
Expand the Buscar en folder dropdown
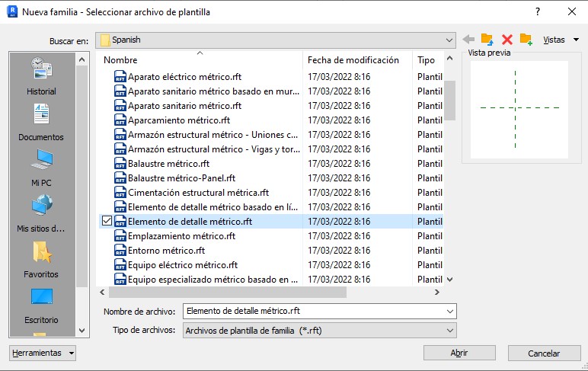click(449, 40)
